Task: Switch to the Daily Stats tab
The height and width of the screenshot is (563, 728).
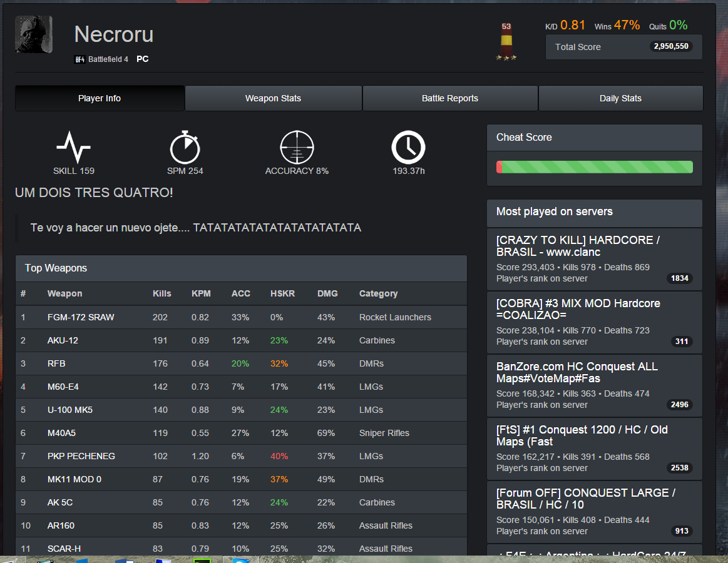Action: (620, 98)
